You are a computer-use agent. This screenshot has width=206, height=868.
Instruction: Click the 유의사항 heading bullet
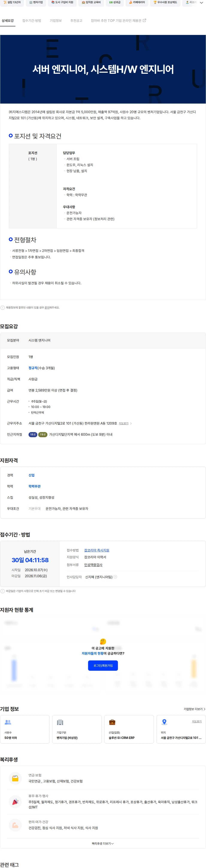pyautogui.click(x=11, y=271)
